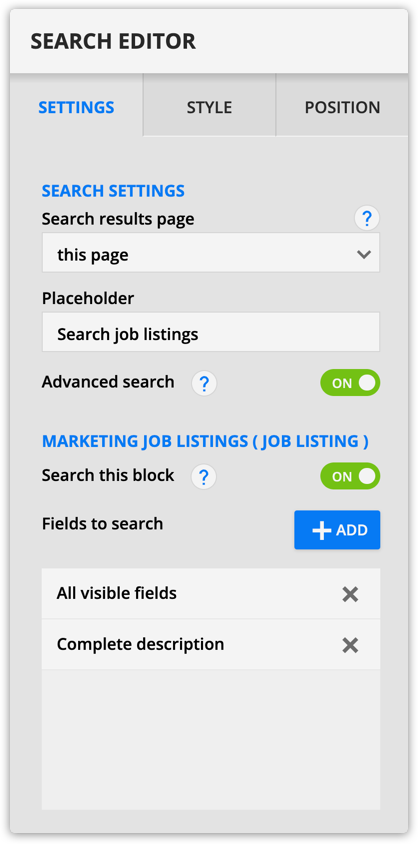Expand the Search results page dropdown

point(211,253)
